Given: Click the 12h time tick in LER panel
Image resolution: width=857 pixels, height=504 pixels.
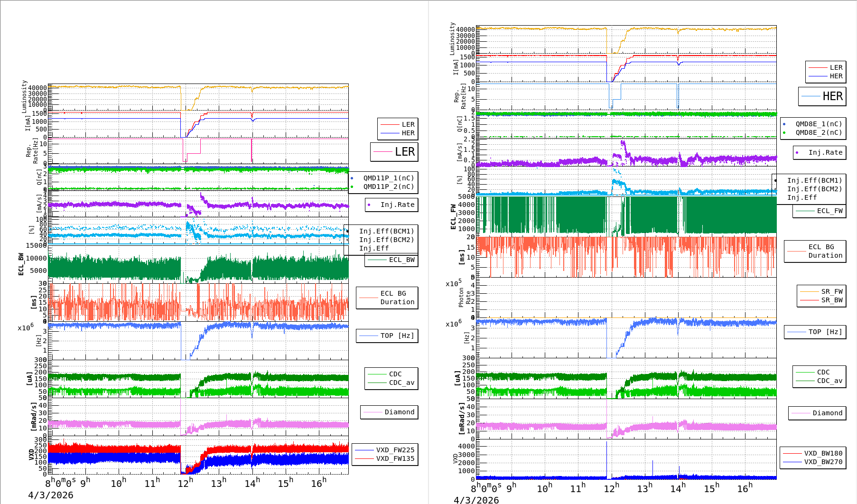Looking at the screenshot, I should click(x=185, y=482).
